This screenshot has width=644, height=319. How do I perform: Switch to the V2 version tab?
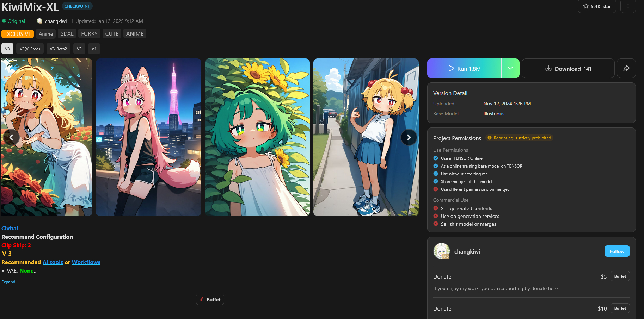point(79,49)
